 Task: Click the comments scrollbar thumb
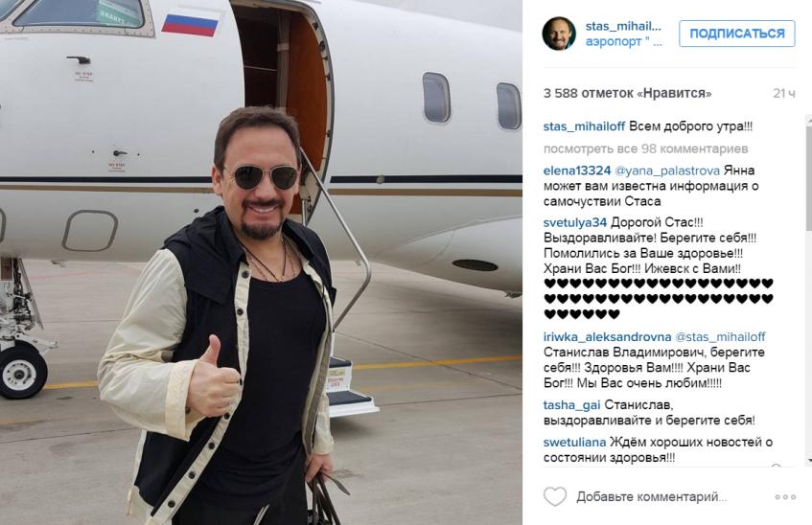[808, 176]
